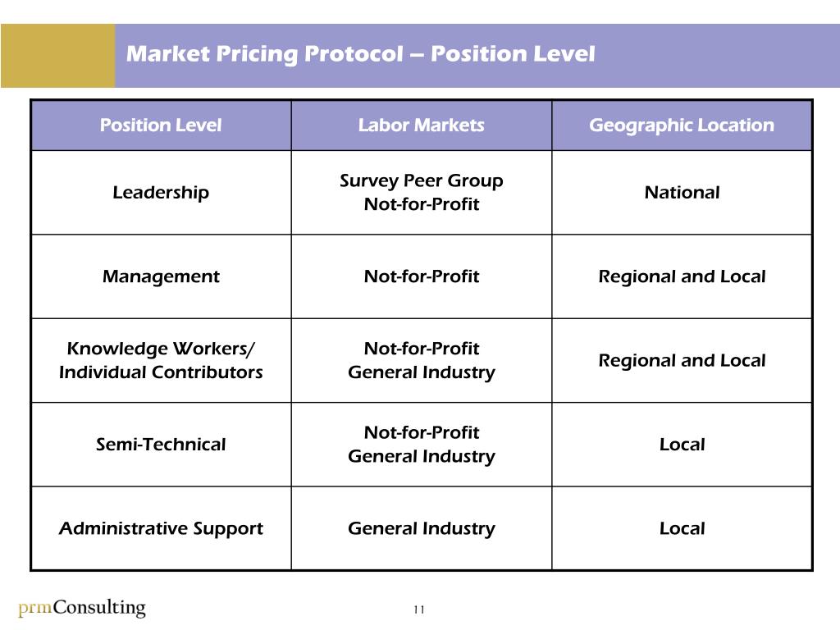Click the Leadership row cell
This screenshot has width=840, height=630.
(162, 192)
